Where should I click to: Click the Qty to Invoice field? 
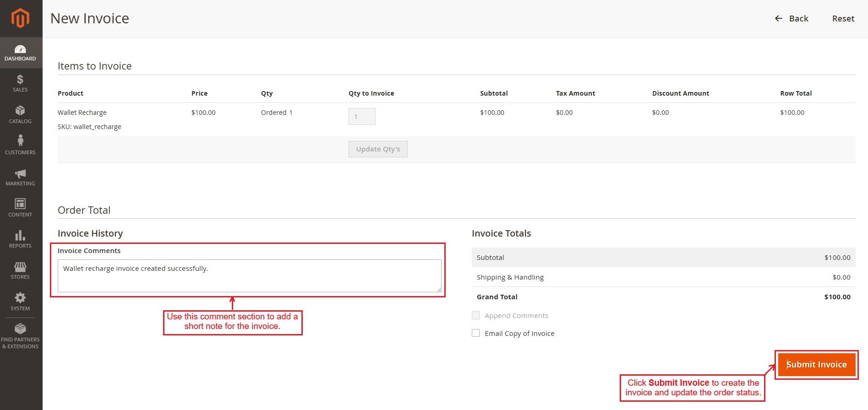362,117
